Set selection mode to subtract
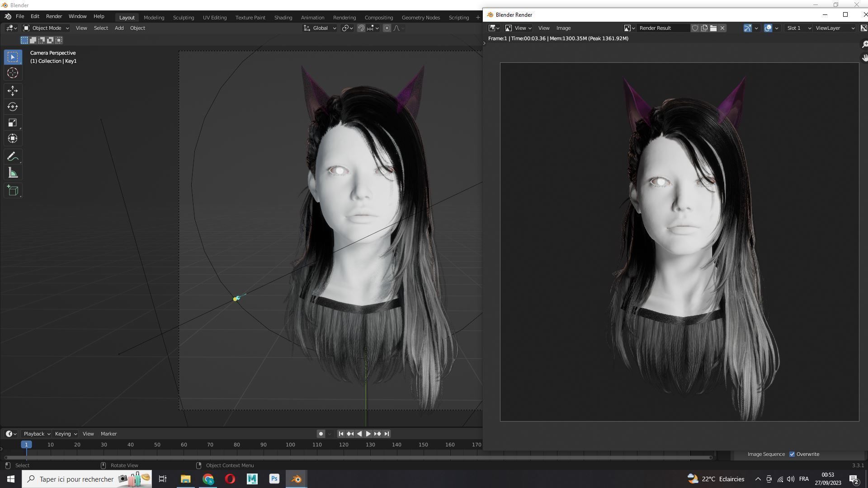 tap(42, 40)
